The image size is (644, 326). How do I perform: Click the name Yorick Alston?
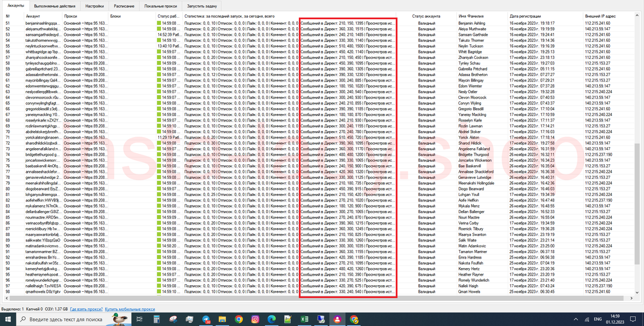click(468, 138)
